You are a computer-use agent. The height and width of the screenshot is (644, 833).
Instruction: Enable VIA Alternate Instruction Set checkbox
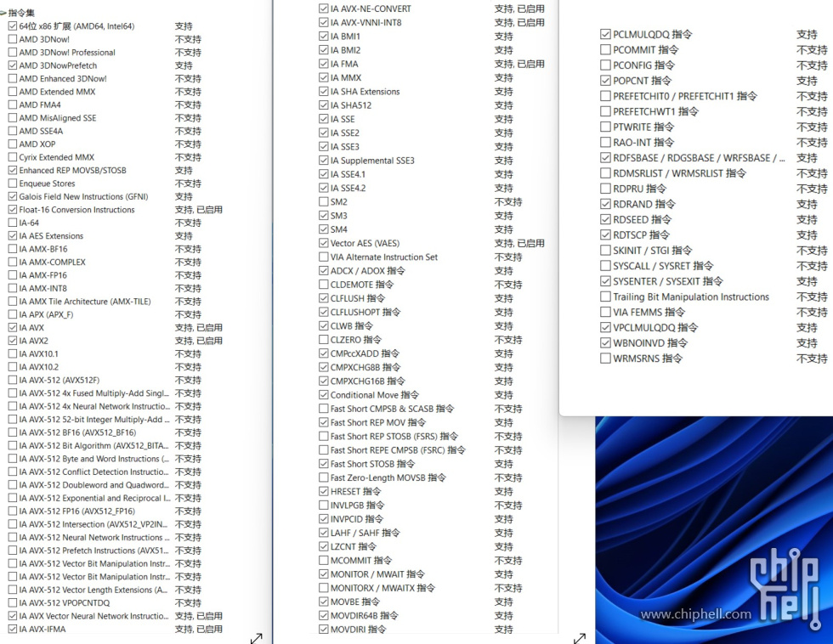click(x=324, y=257)
